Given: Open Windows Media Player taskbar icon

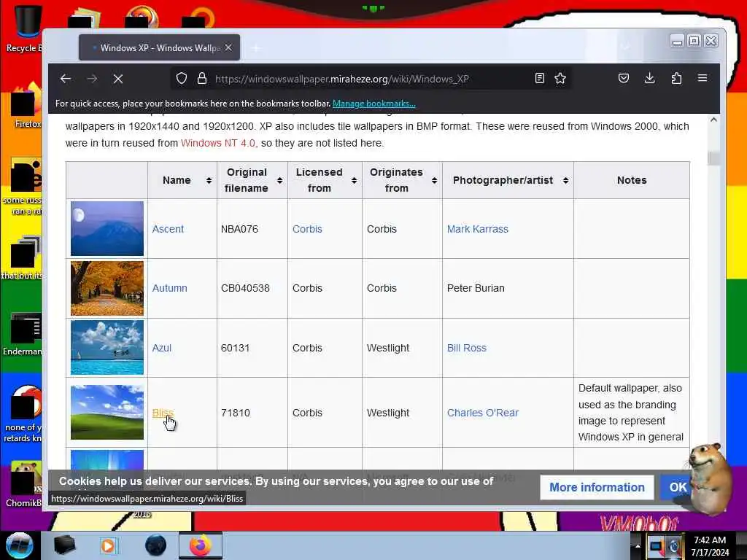Looking at the screenshot, I should pyautogui.click(x=108, y=545).
